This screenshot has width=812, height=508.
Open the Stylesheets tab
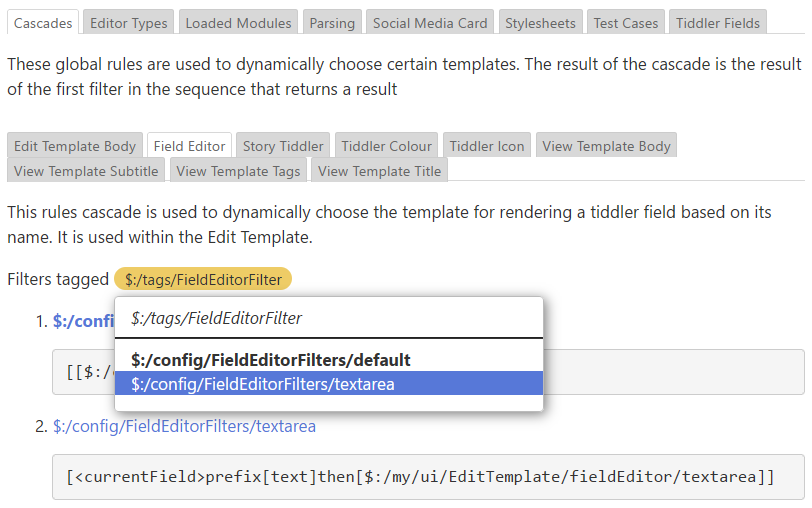click(x=540, y=23)
